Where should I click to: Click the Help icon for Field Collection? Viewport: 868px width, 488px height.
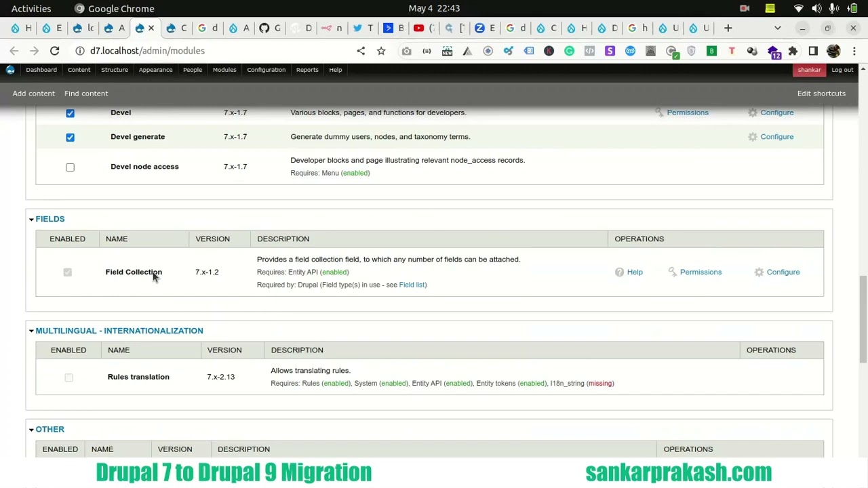[x=619, y=272]
